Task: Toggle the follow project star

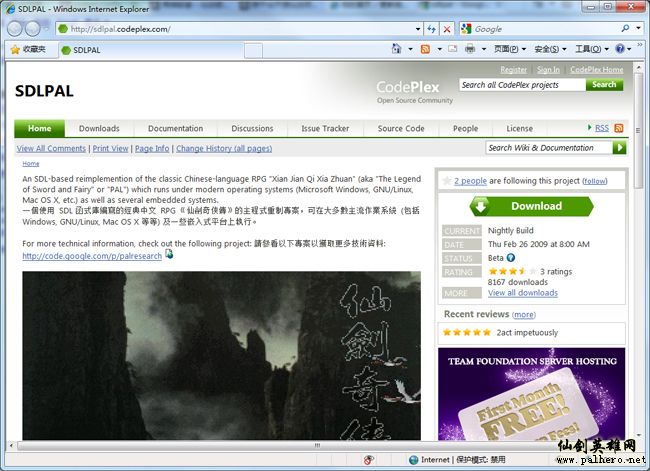Action: pos(446,181)
